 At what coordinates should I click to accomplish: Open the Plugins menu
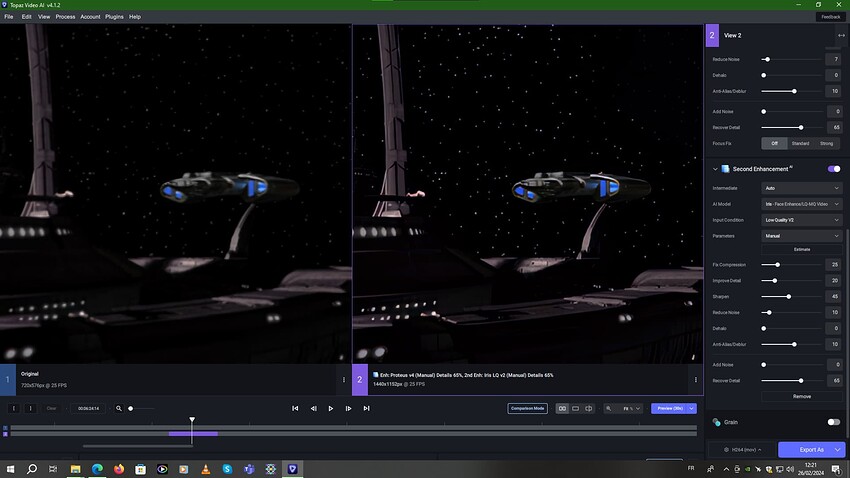click(x=114, y=17)
